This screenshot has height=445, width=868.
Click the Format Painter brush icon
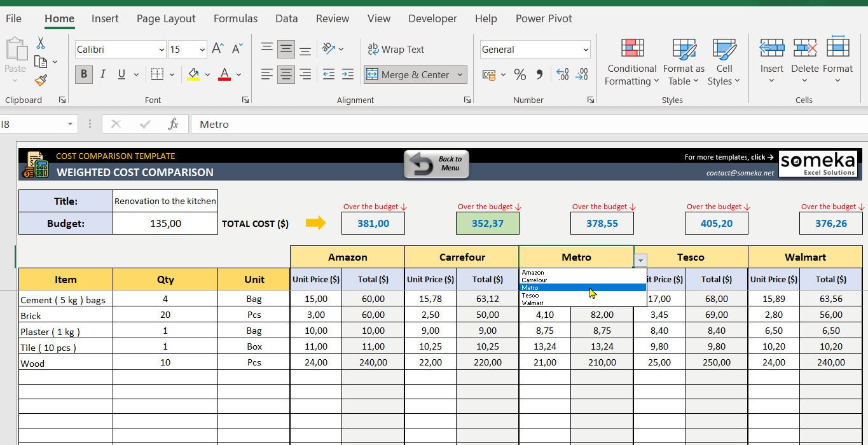point(41,80)
